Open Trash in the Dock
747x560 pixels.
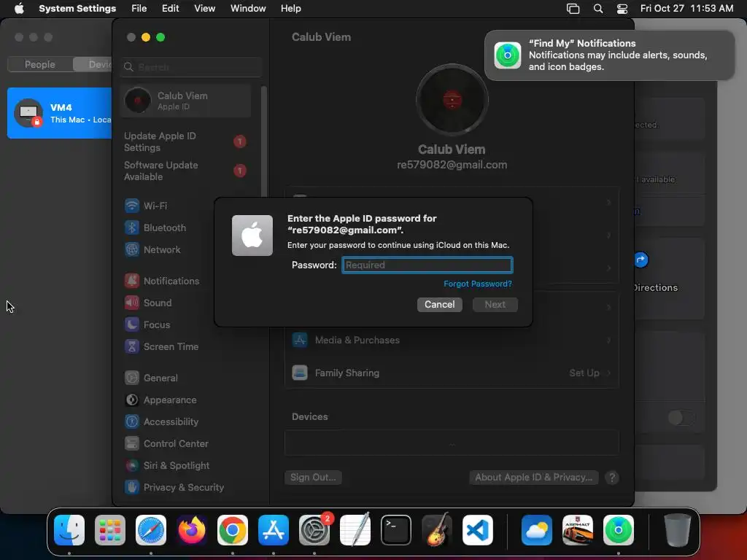678,530
